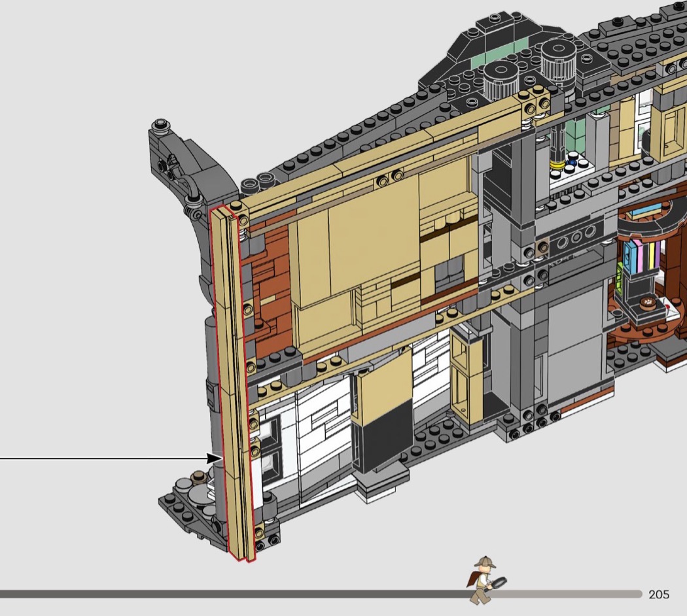Click the dark brick with three round holes

coord(574,237)
